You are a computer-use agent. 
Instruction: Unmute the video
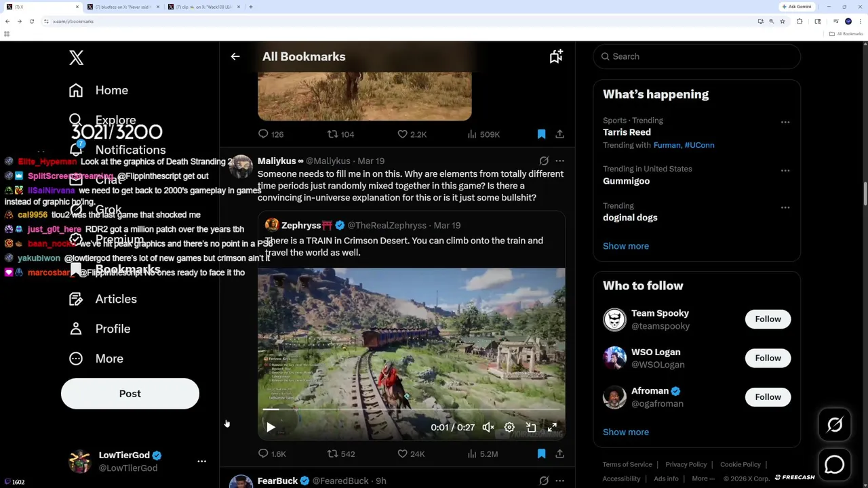(x=488, y=427)
